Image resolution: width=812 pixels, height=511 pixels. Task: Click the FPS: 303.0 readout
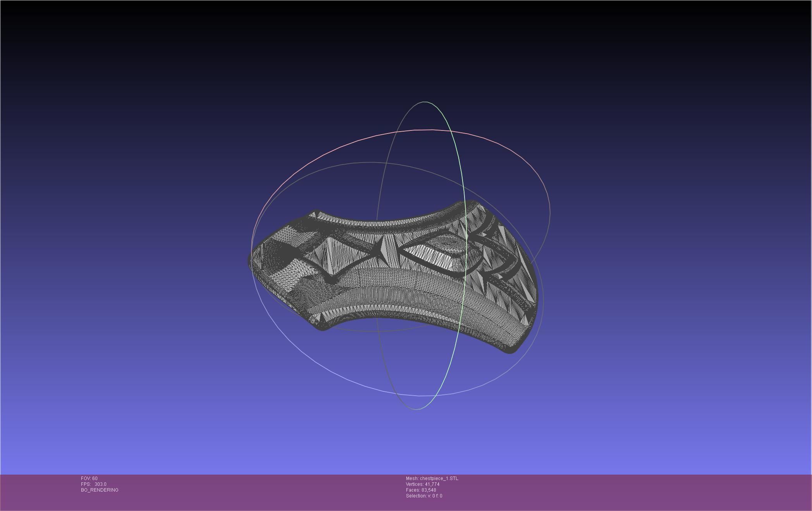tap(94, 484)
